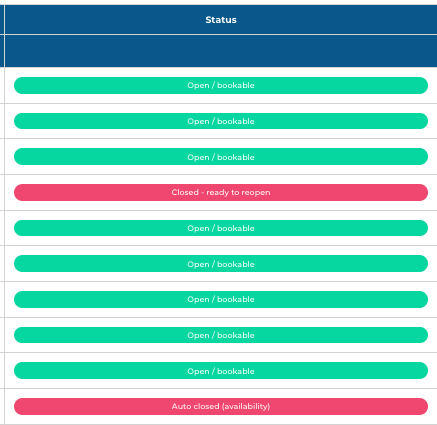Select the blank header cell beneath Status
The image size is (437, 425).
click(221, 51)
